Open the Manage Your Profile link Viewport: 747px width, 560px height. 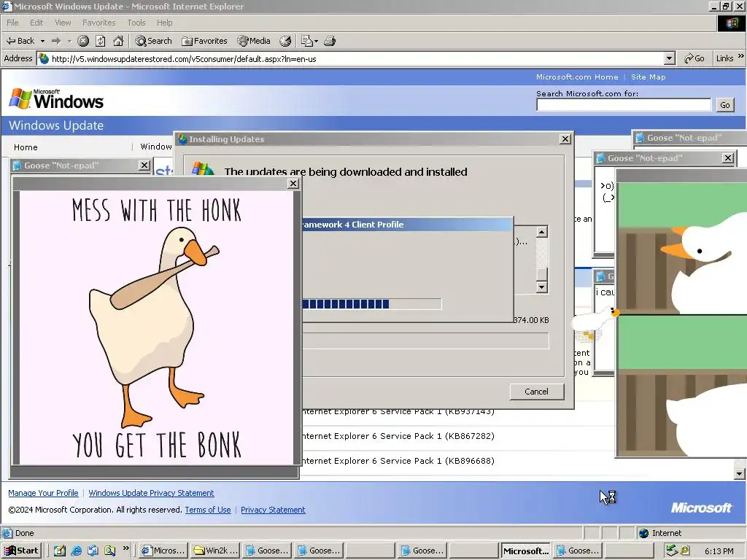[43, 493]
